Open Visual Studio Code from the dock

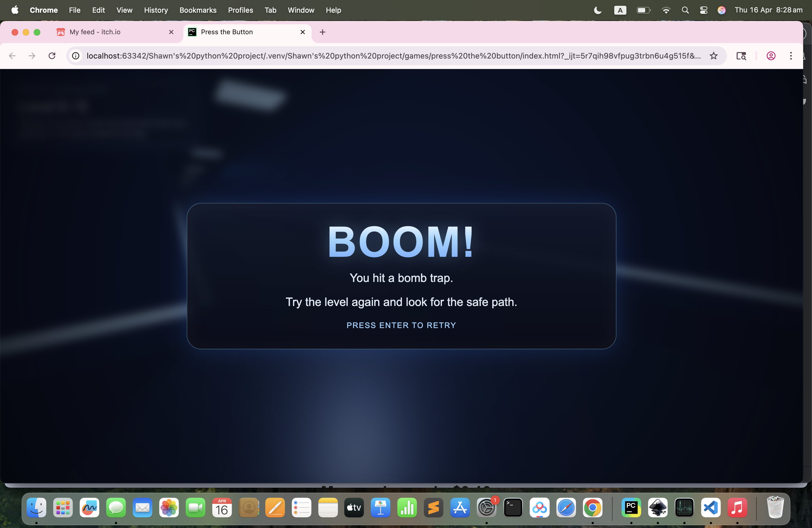(710, 508)
